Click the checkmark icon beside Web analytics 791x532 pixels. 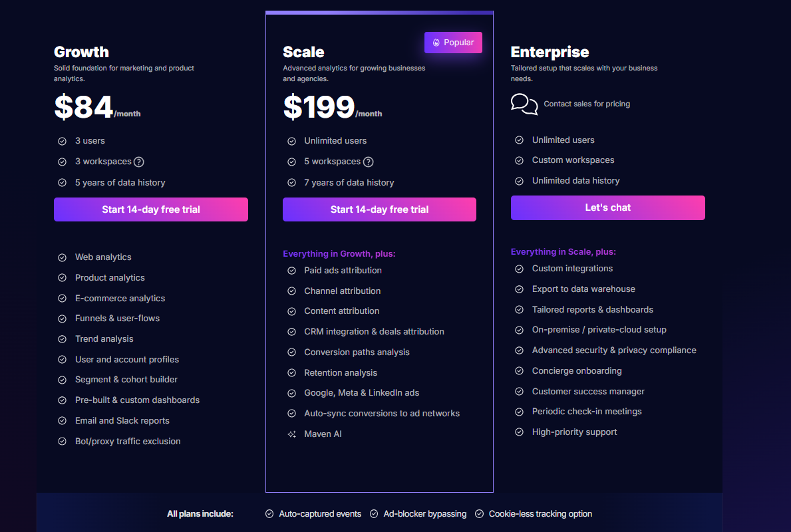(x=63, y=257)
